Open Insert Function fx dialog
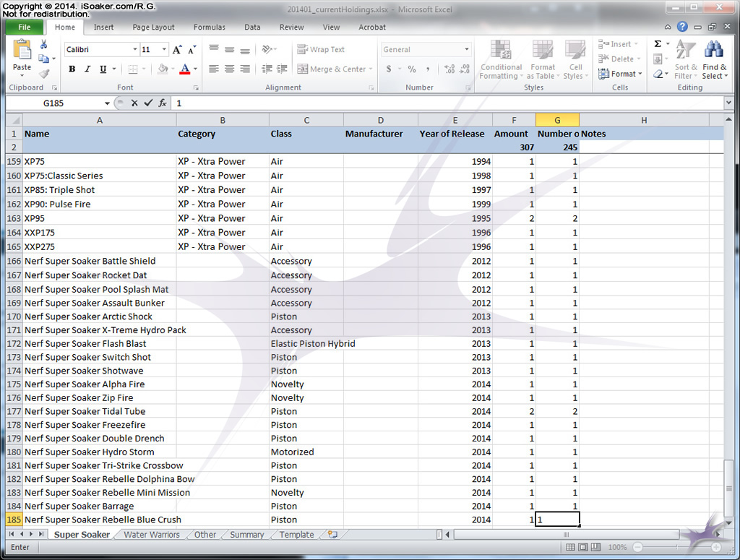The height and width of the screenshot is (560, 740). 163,103
